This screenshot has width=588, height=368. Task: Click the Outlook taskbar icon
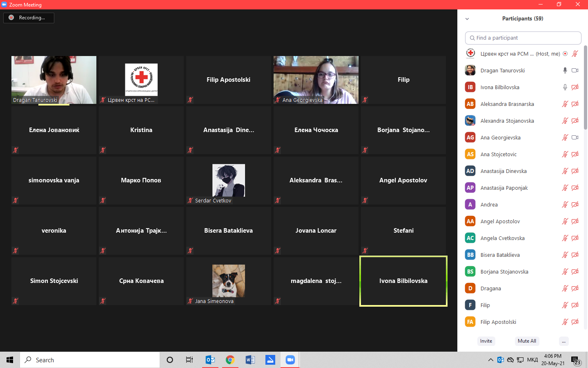(210, 360)
